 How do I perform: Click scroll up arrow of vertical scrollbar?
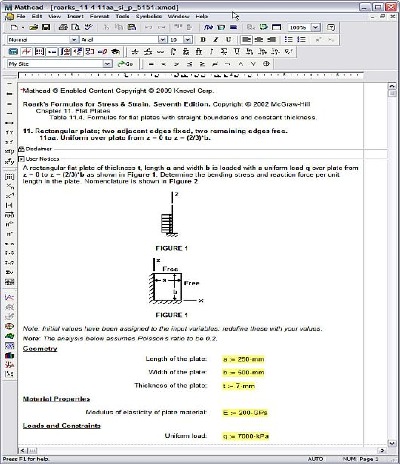pyautogui.click(x=392, y=86)
